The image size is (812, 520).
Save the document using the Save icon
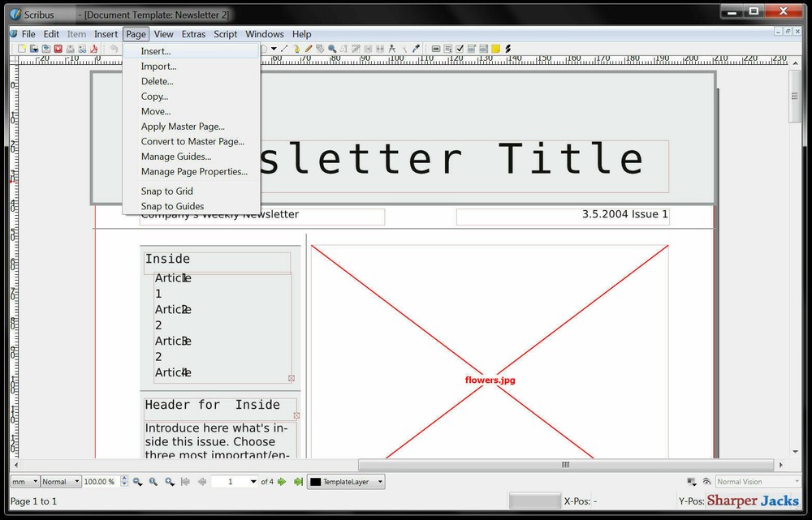[46, 48]
